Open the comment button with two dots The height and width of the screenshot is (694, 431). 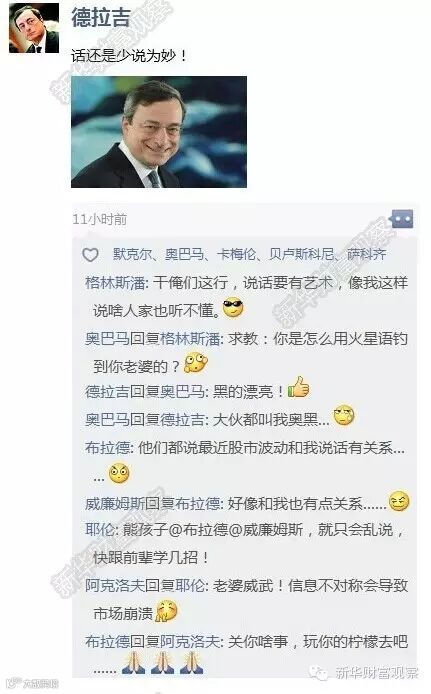pos(402,219)
